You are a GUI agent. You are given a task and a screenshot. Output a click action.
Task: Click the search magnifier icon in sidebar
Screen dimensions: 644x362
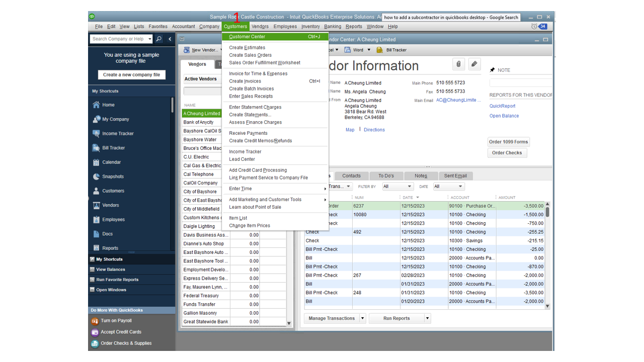point(159,39)
